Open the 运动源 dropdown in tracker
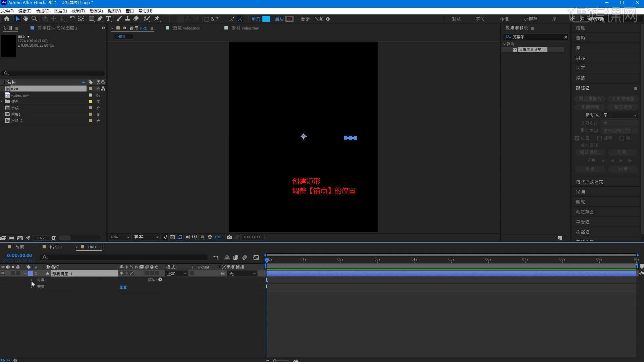644x362 pixels. [620, 115]
